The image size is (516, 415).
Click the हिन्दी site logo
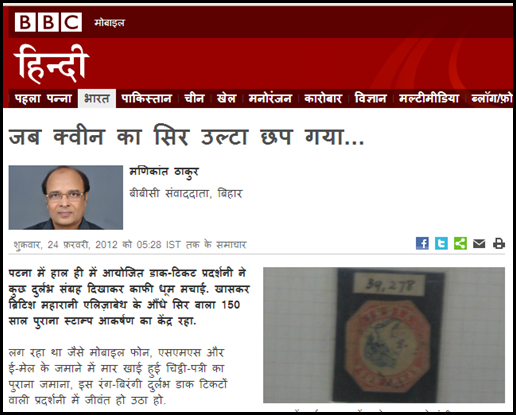[x=52, y=64]
